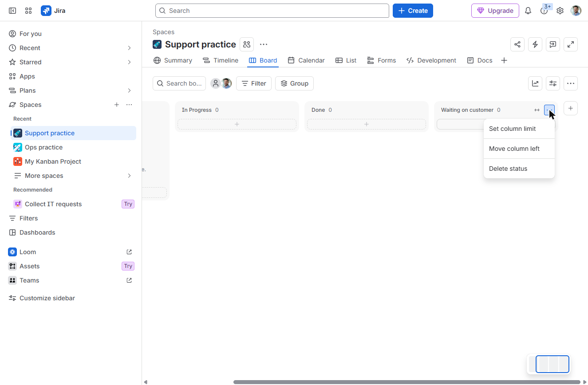
Task: Filter by the unassigned avatar
Action: [x=216, y=83]
